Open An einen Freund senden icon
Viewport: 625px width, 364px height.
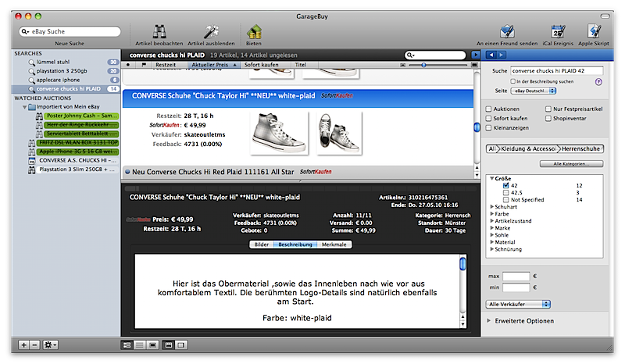[507, 31]
